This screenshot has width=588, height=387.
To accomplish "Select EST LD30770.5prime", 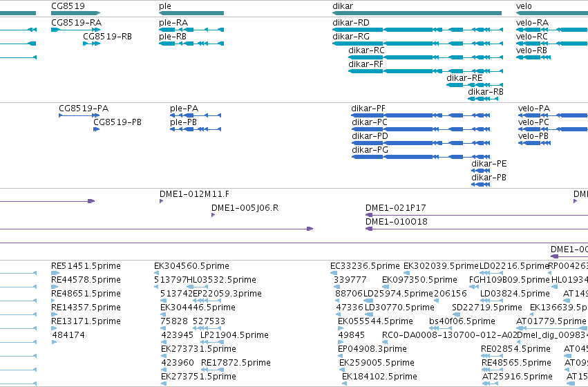I will pos(370,314).
